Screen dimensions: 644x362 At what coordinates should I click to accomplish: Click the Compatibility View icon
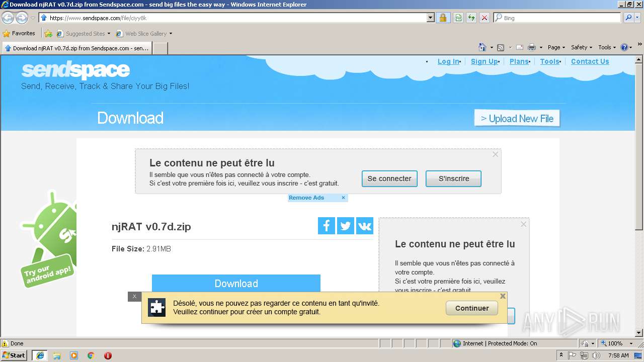point(458,18)
